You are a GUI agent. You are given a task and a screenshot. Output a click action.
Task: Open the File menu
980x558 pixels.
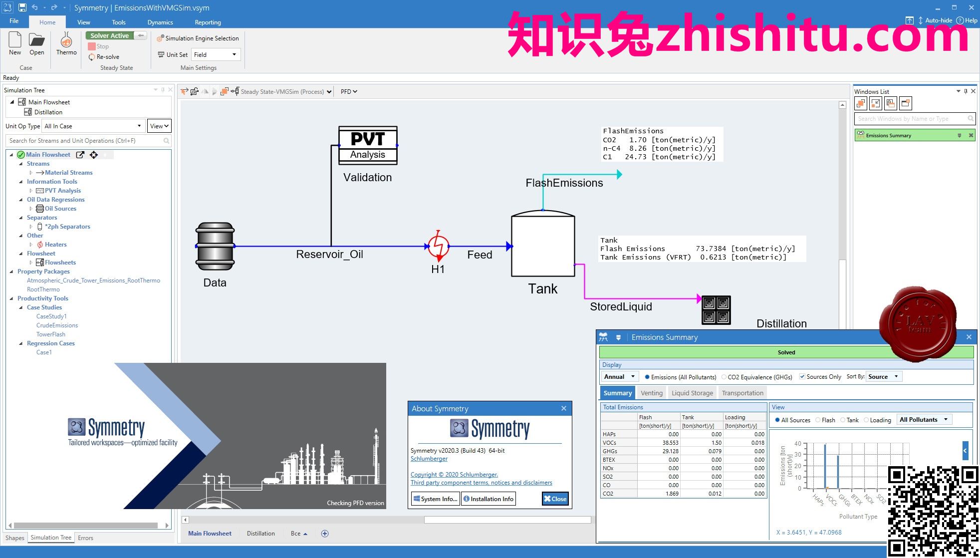14,21
